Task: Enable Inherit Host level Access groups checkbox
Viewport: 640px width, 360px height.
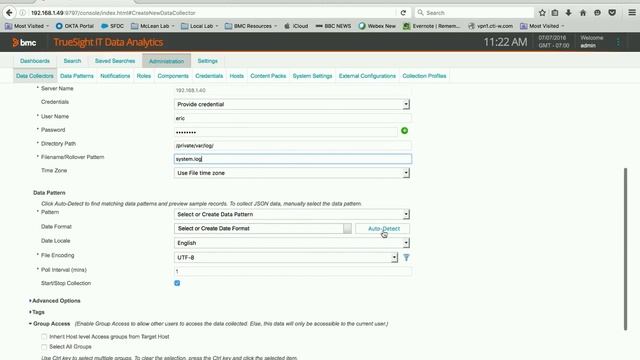Action: point(44,337)
